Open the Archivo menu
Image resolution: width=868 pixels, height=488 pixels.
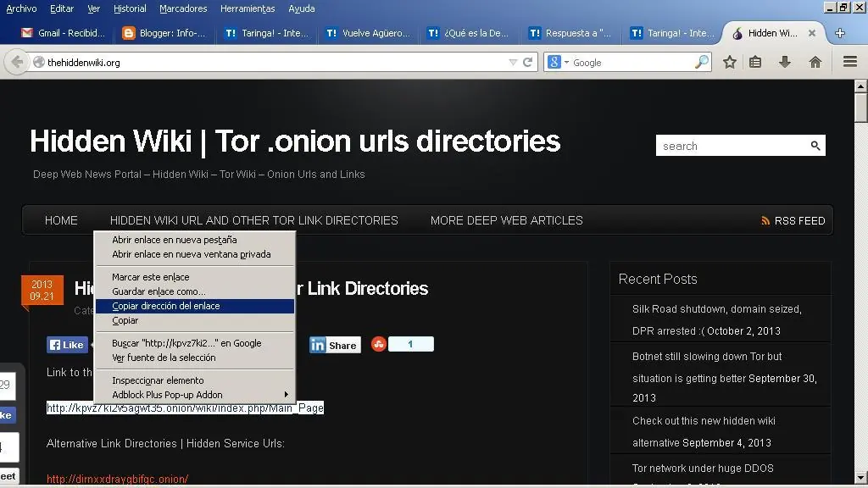point(21,8)
